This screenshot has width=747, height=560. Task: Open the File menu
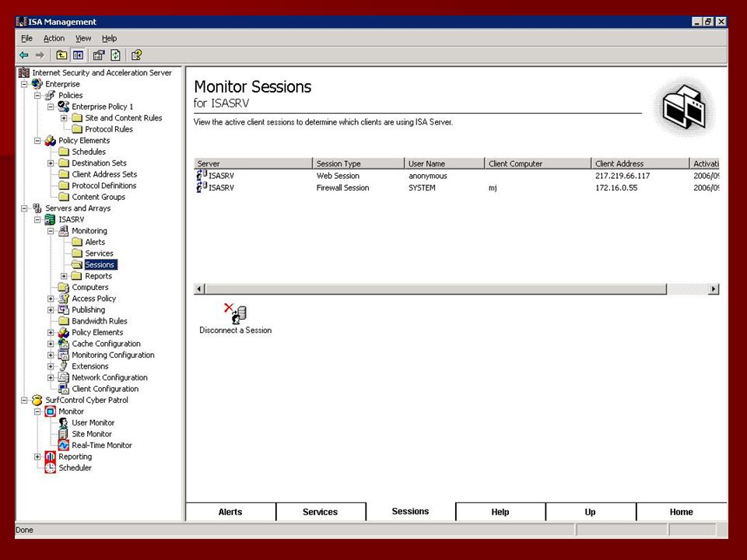pos(26,39)
